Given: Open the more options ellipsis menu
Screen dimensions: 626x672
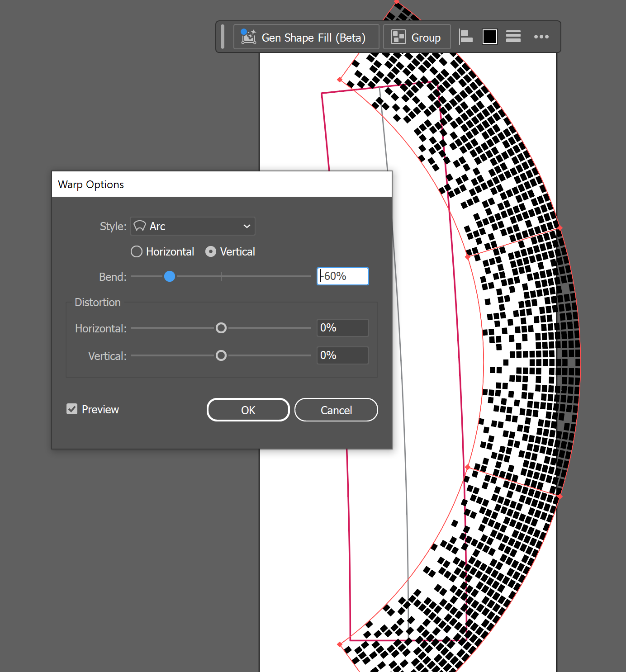Looking at the screenshot, I should point(541,37).
